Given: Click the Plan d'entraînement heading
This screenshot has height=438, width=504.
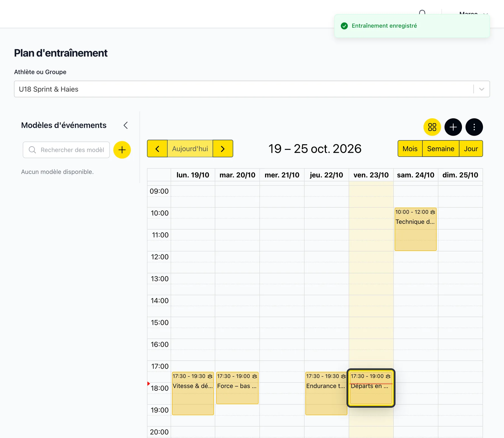Looking at the screenshot, I should click(61, 53).
